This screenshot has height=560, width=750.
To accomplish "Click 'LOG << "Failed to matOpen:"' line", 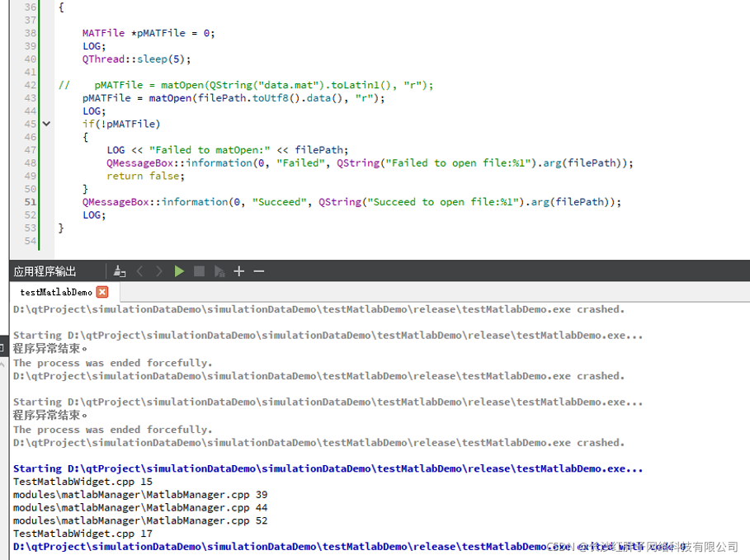I will (227, 150).
